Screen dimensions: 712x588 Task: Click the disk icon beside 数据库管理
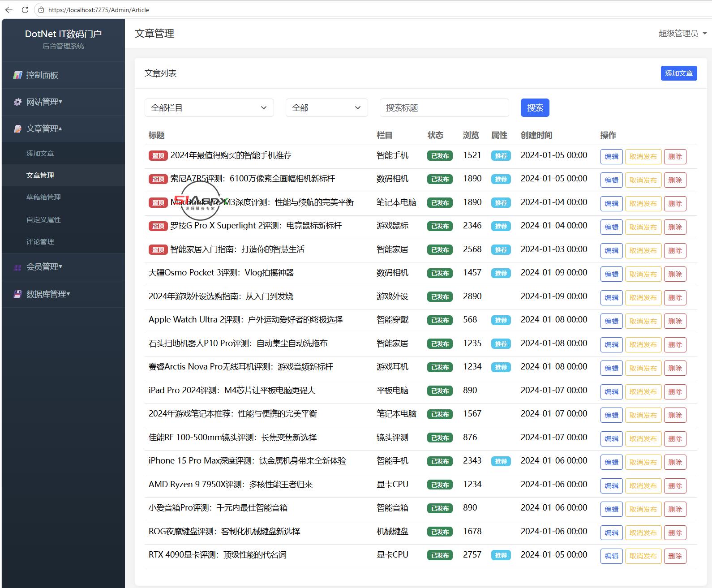(x=17, y=294)
